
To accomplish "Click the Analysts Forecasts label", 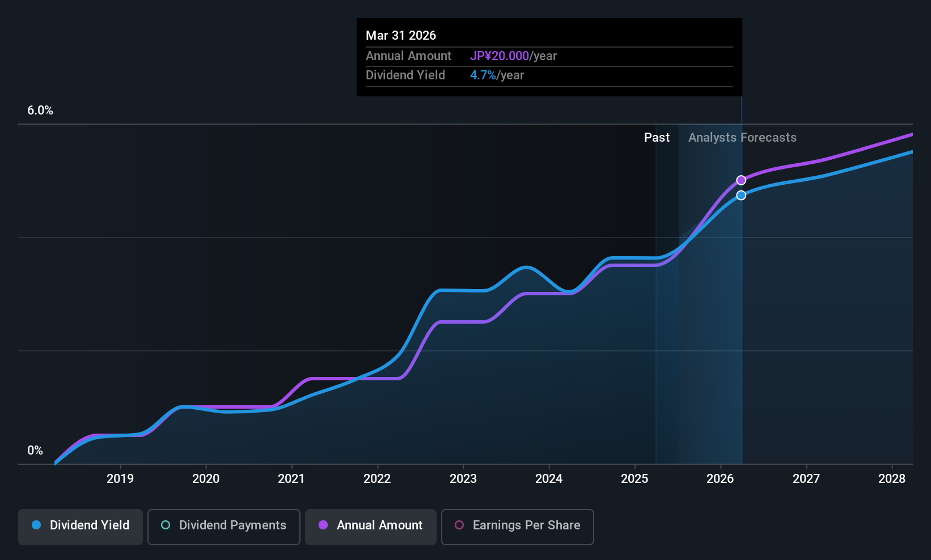I will pos(742,137).
